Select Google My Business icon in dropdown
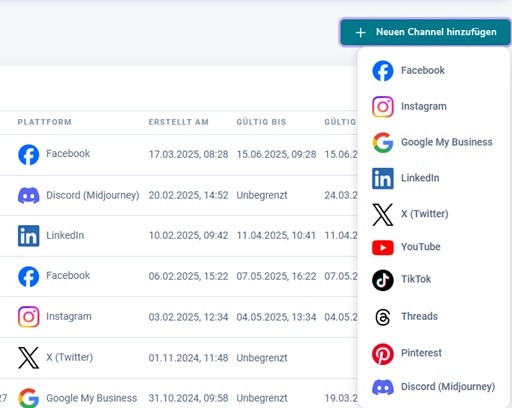This screenshot has width=512, height=408. 383,142
